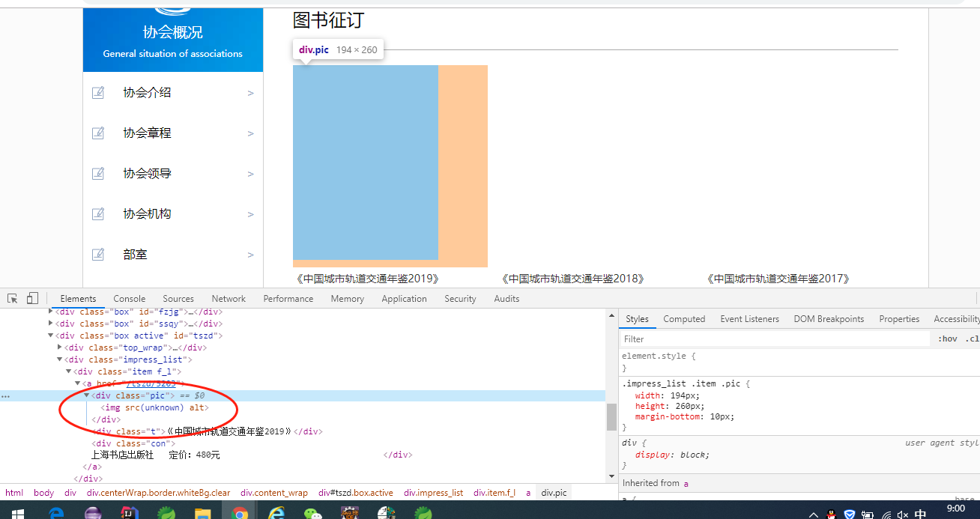Open the Network tab
This screenshot has height=519, width=980.
click(229, 298)
